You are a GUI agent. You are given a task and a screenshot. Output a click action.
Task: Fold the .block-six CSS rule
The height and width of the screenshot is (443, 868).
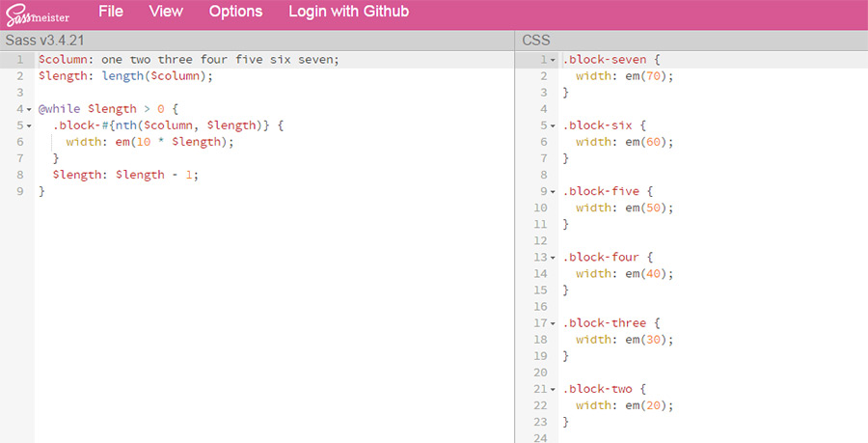(x=553, y=125)
